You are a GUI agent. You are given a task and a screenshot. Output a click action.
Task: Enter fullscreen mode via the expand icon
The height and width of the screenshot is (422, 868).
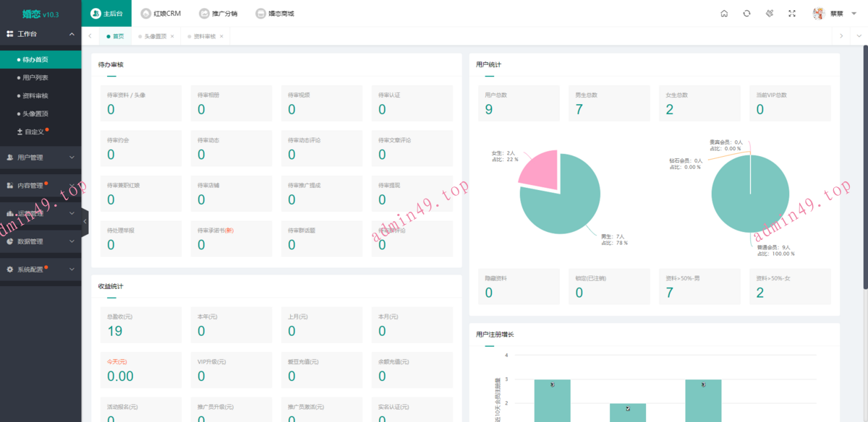[792, 14]
